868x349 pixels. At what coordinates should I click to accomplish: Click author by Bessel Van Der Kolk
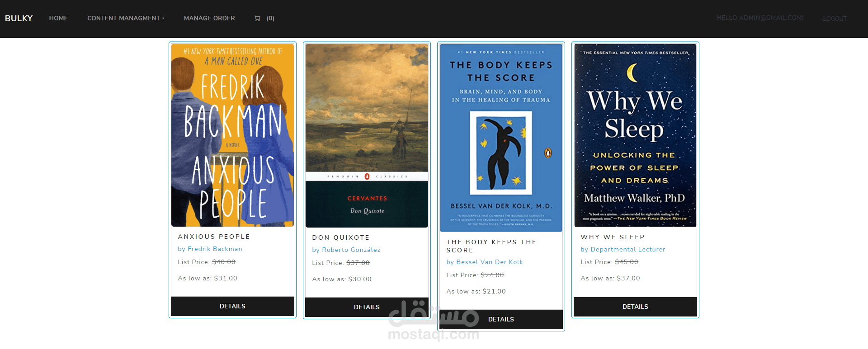pos(485,262)
